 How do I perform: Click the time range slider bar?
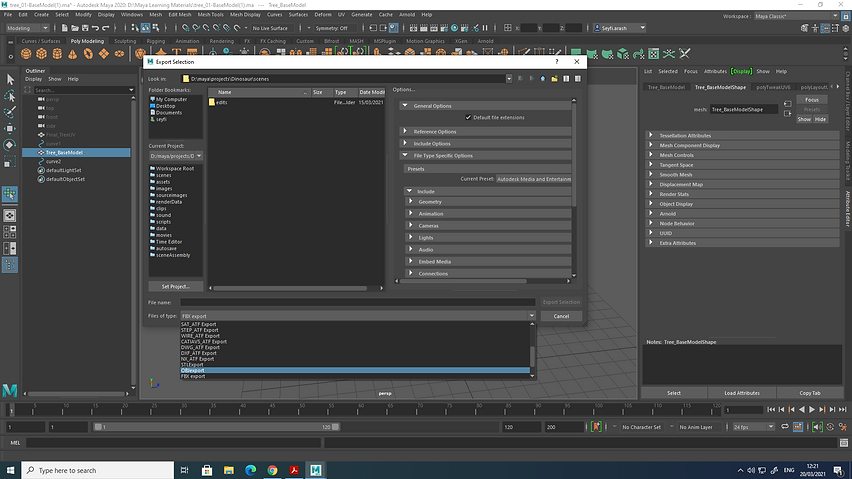[x=216, y=427]
